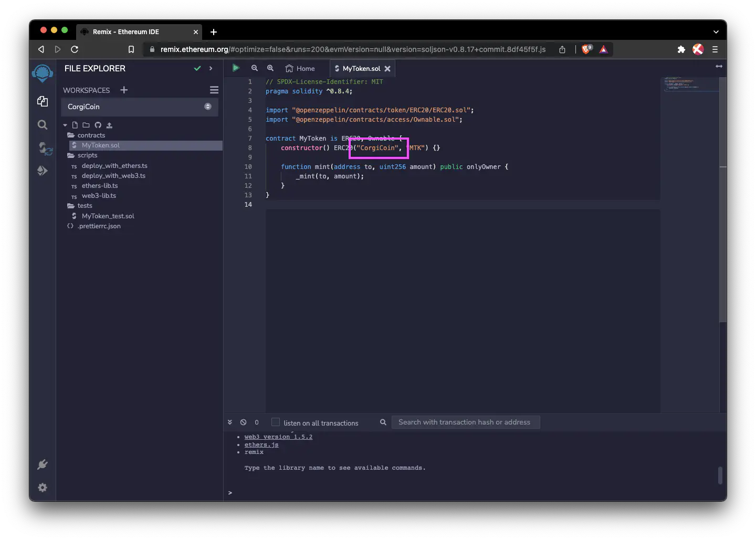Publish files to GitHub gist icon
Image resolution: width=756 pixels, height=540 pixels.
pos(98,125)
